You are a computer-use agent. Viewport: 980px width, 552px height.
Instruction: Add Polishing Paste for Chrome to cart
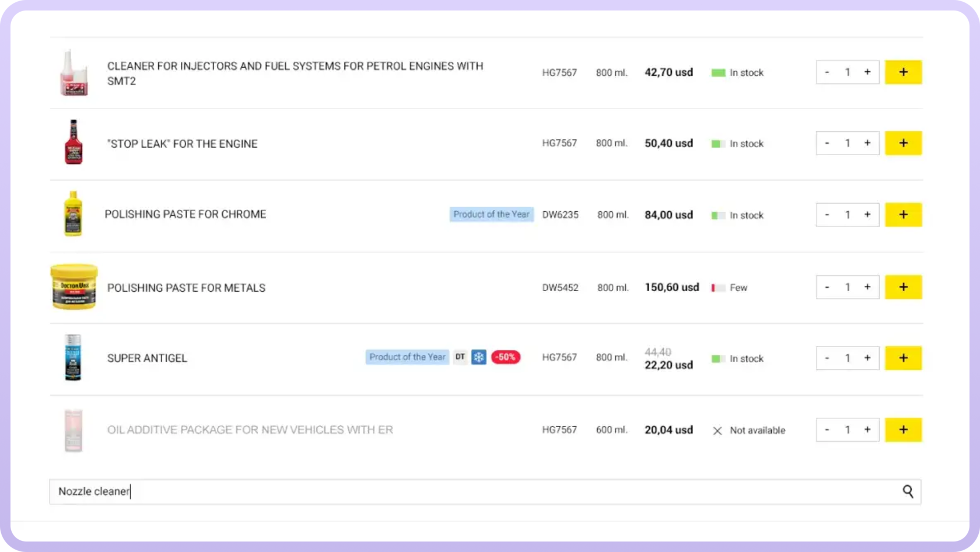pos(903,215)
